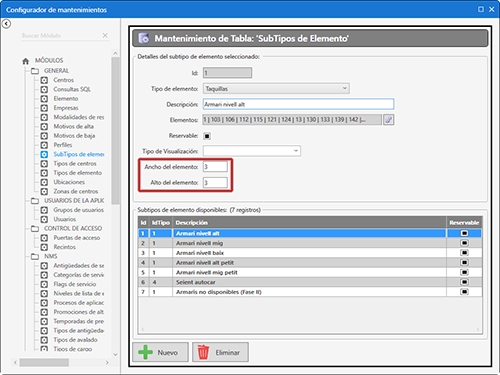The image size is (500, 375).
Task: Click the Alto del elemento field
Action: tap(215, 182)
